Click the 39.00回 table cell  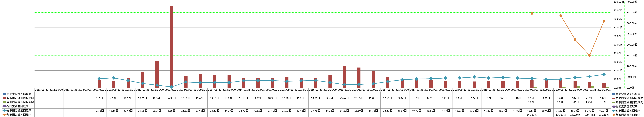click(546, 111)
